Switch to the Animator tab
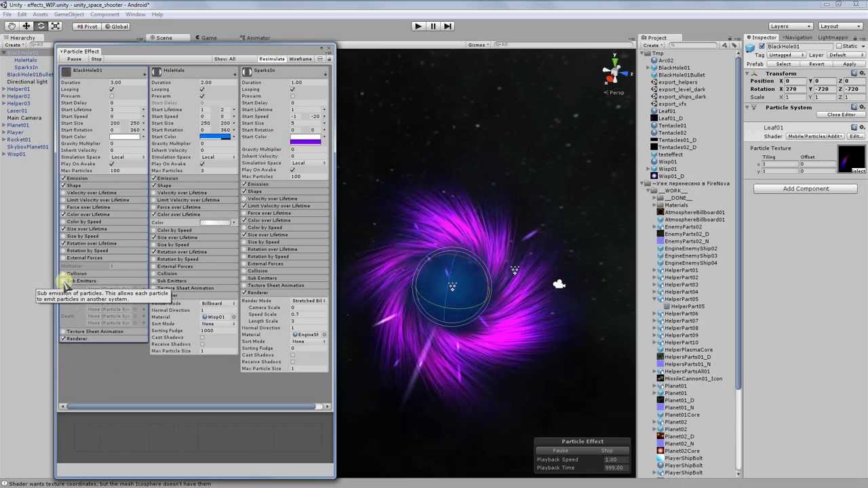Screen dimensions: 868x488 pyautogui.click(x=255, y=38)
